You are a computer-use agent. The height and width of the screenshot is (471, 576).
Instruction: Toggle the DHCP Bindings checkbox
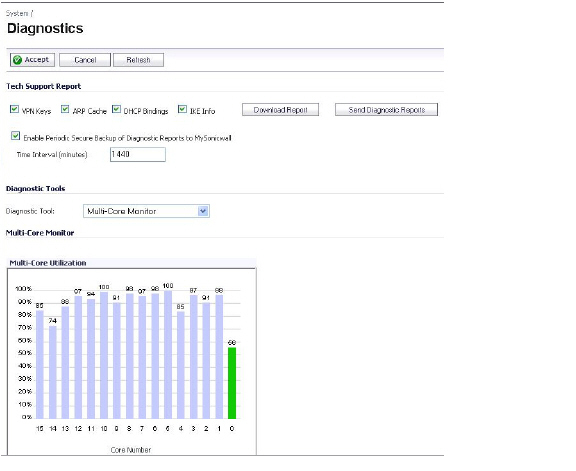tap(116, 109)
